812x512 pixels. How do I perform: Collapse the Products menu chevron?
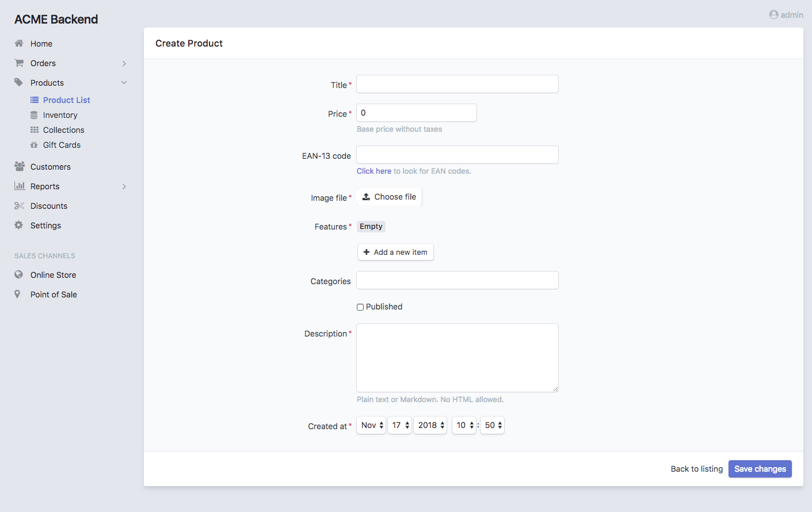(124, 83)
